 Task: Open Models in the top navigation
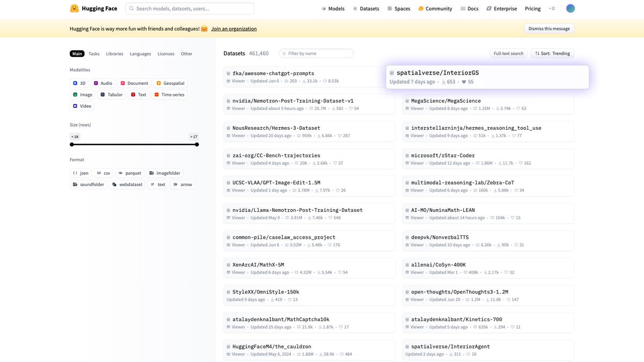(x=333, y=9)
